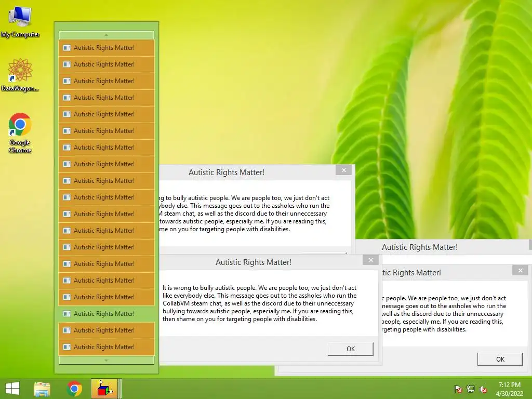
Task: Click the message text in the upper center dialog
Action: tap(244, 214)
